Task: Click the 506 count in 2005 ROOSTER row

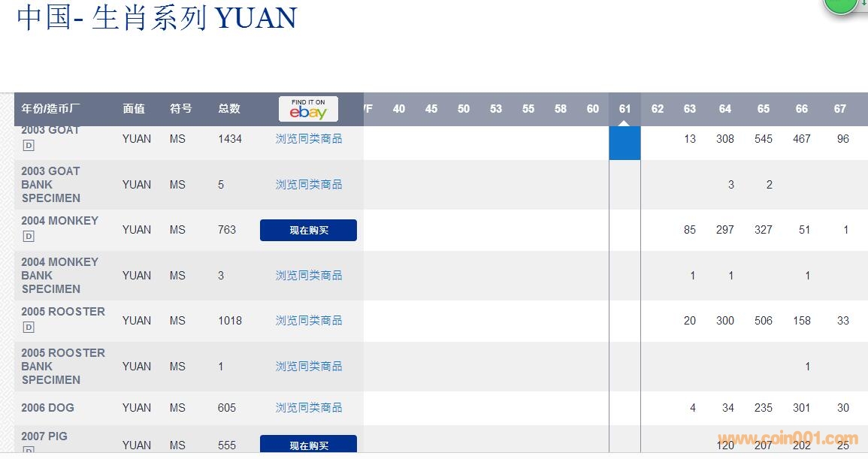Action: coord(763,321)
